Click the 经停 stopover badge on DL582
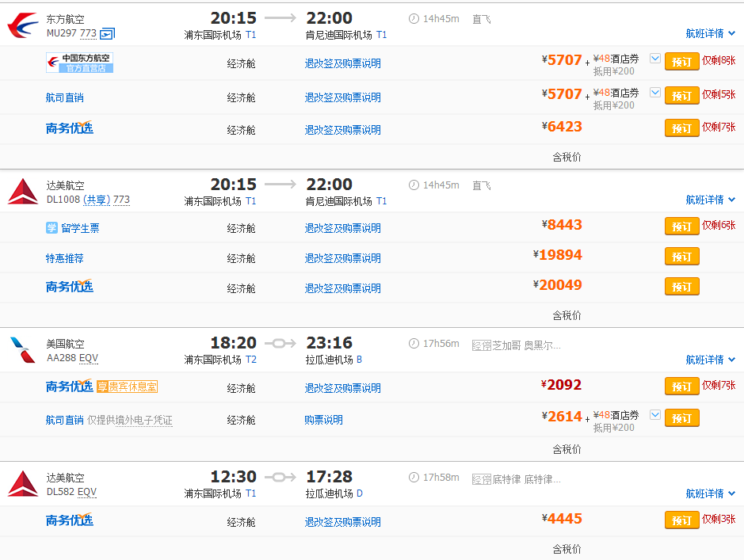The image size is (744, 560). pyautogui.click(x=481, y=479)
